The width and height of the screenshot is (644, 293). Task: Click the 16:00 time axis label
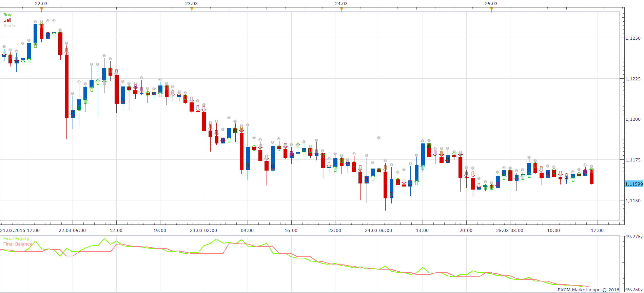[x=291, y=231]
